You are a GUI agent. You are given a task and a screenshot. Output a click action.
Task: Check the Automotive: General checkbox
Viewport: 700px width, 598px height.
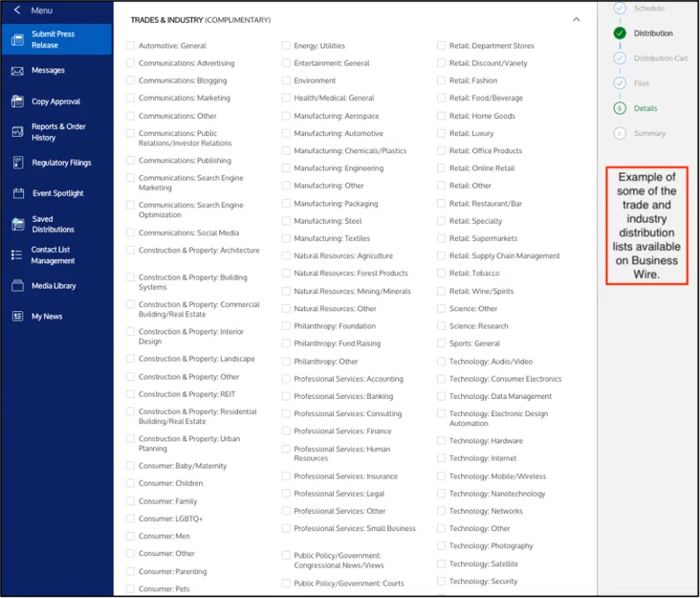coord(131,46)
